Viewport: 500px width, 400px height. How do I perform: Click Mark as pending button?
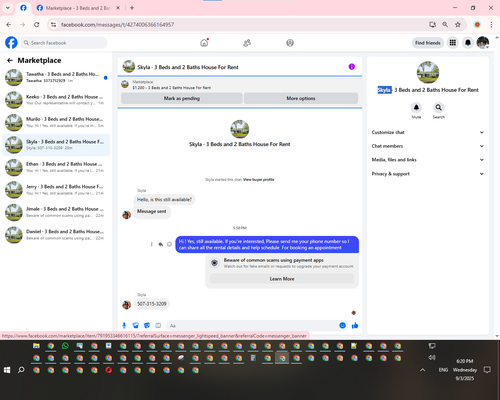(x=182, y=98)
